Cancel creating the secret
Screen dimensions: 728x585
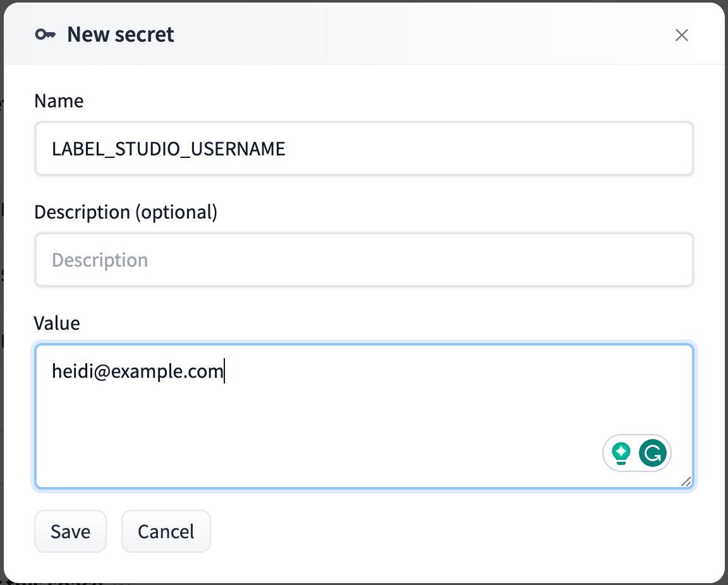[166, 531]
